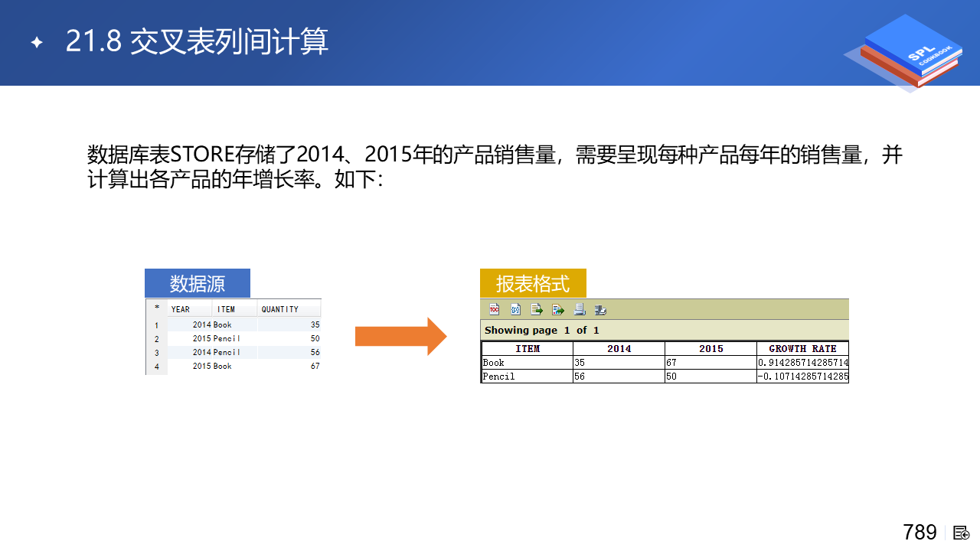The image size is (980, 551).
Task: Click the 'Showing page 1 of 1' text
Action: 542,330
